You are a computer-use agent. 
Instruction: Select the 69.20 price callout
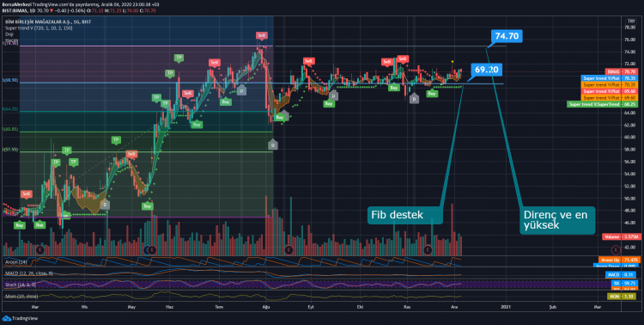[x=487, y=70]
